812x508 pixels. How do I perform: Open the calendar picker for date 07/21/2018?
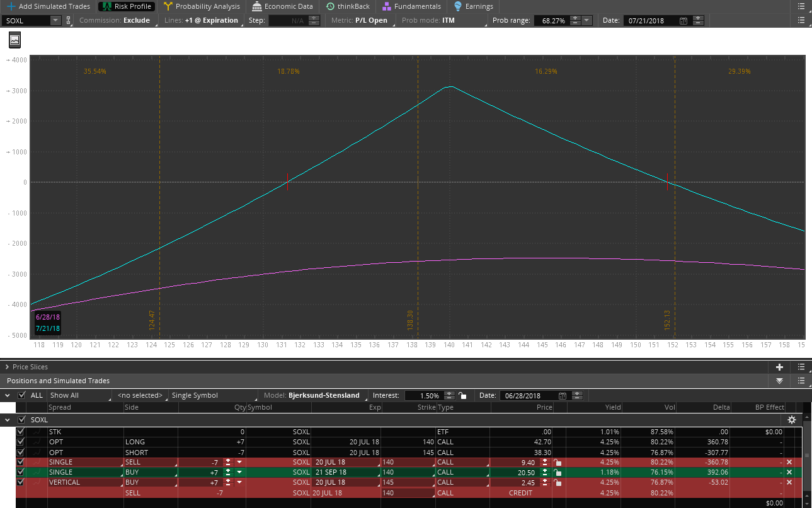click(683, 20)
